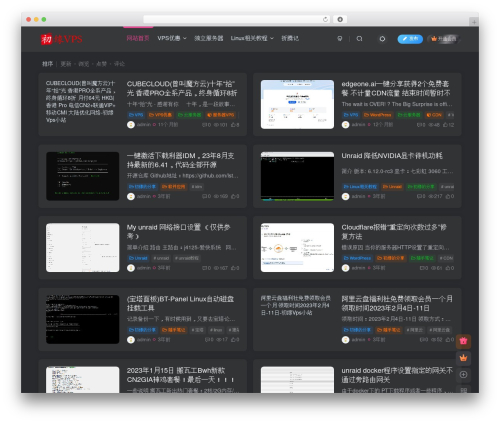Click the 初缘VPS site logo
Image resolution: width=500 pixels, height=423 pixels.
coord(61,39)
